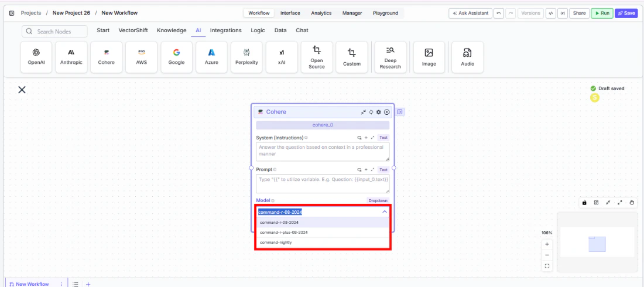Open the code view button
This screenshot has width=644, height=287.
pos(551,13)
